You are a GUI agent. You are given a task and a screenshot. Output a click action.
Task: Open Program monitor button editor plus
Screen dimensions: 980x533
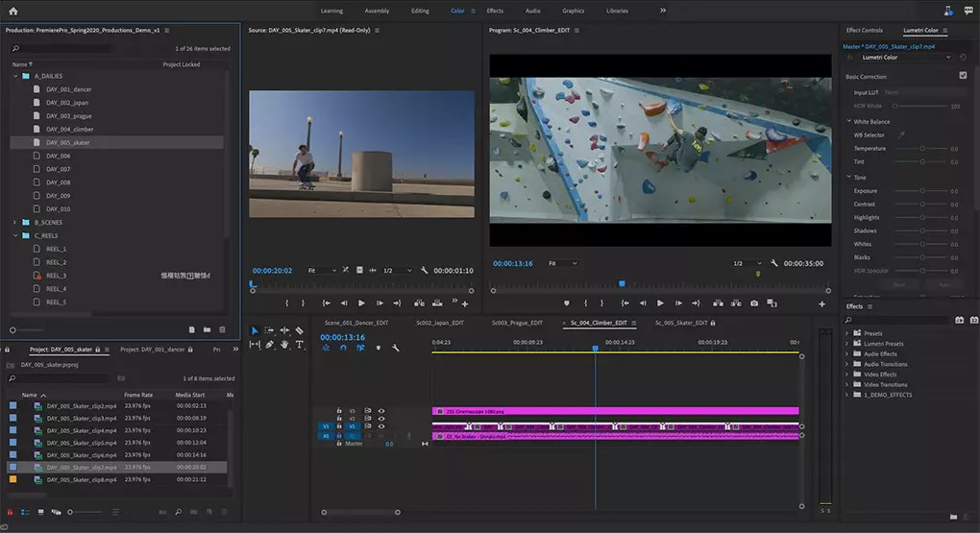tap(821, 303)
